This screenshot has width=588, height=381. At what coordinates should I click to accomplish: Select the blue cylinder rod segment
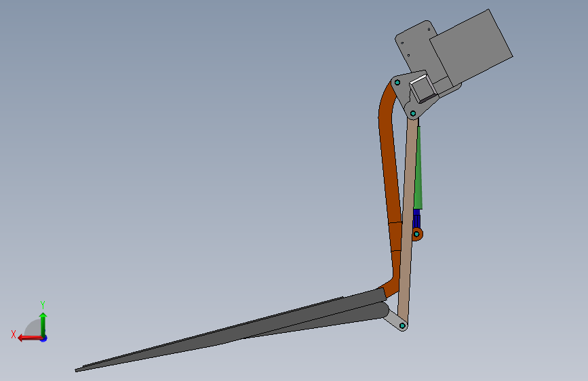pyautogui.click(x=416, y=218)
